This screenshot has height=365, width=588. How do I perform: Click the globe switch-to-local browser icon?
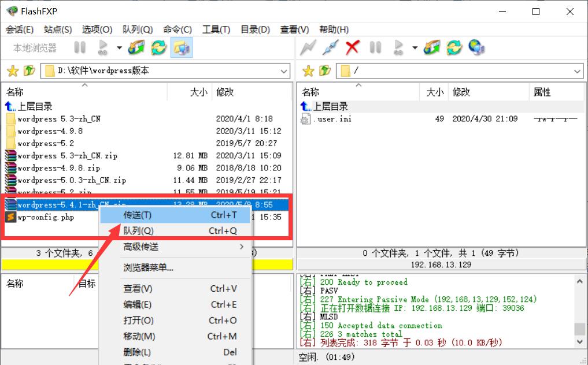[476, 47]
